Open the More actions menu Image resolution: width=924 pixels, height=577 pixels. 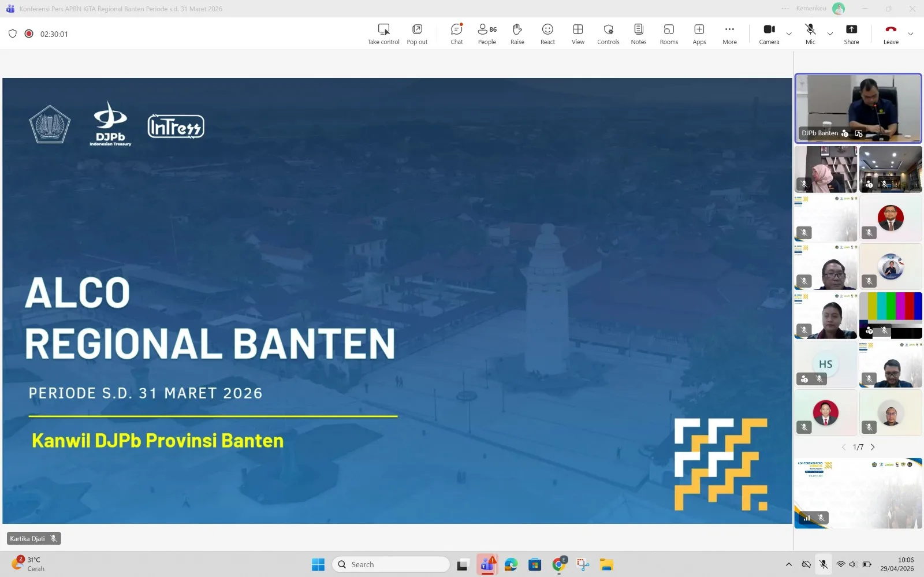(729, 33)
